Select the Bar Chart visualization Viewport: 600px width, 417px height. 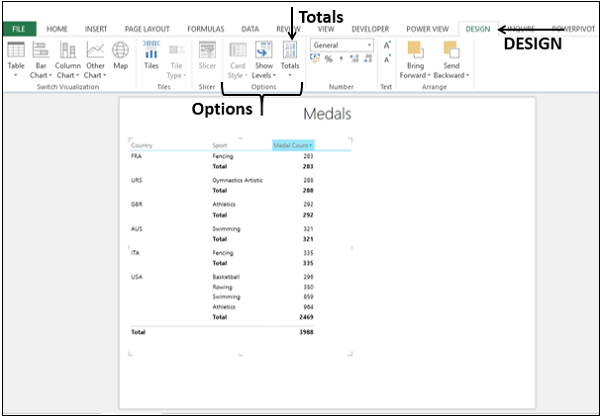pyautogui.click(x=42, y=58)
